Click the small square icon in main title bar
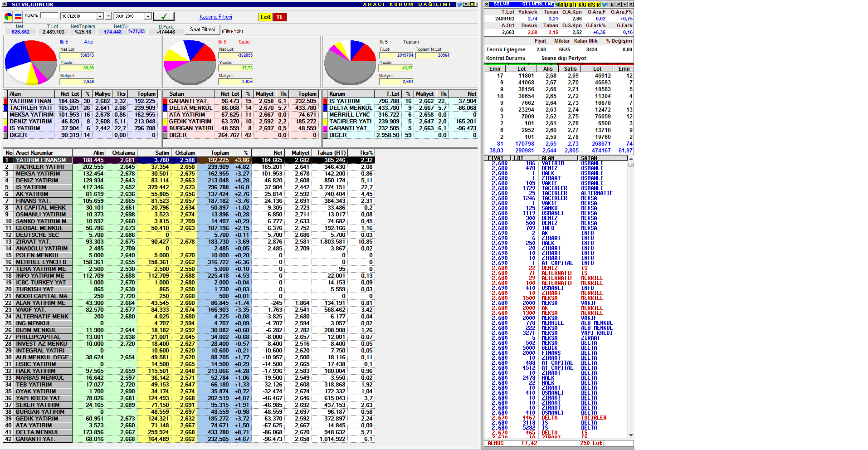 coord(466,4)
